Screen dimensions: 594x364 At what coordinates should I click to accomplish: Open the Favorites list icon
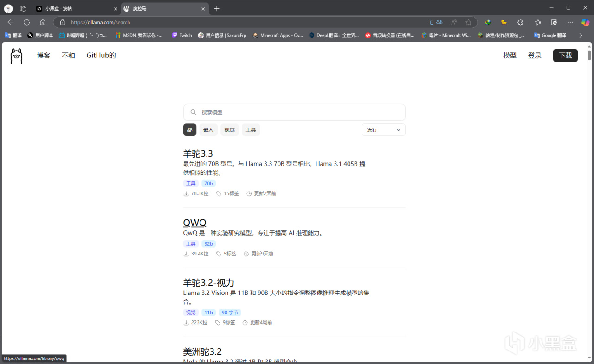coord(538,22)
